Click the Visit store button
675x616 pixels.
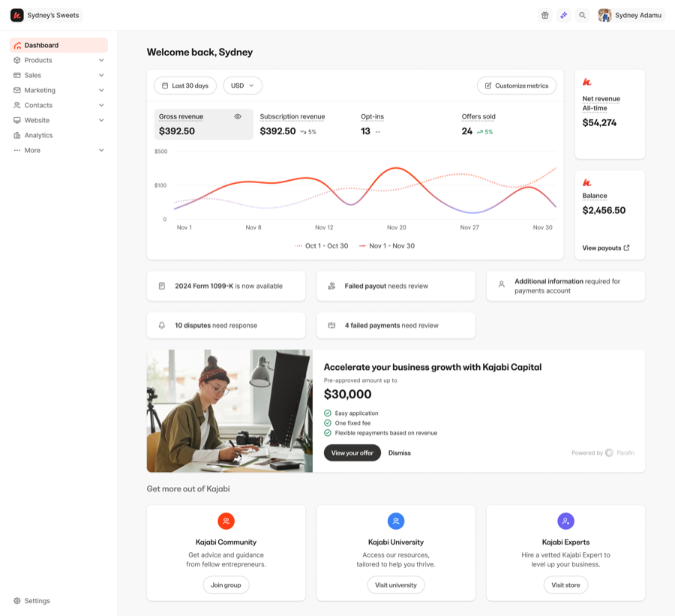[565, 585]
